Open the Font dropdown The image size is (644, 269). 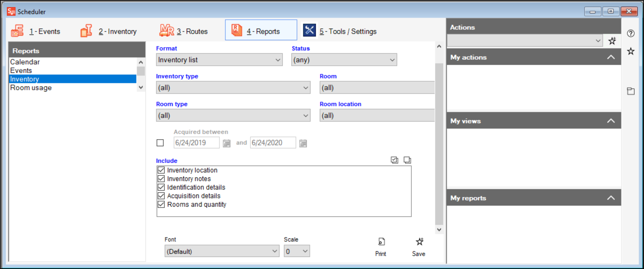click(x=222, y=252)
